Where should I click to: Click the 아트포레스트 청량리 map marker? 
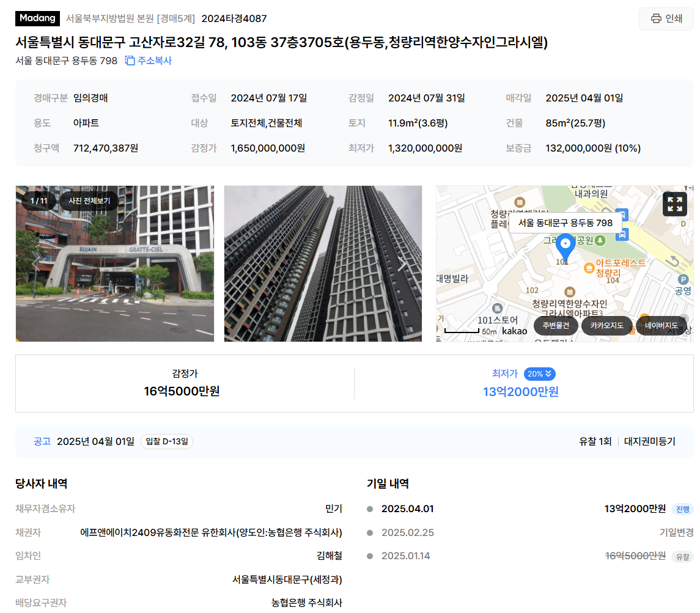coord(589,268)
